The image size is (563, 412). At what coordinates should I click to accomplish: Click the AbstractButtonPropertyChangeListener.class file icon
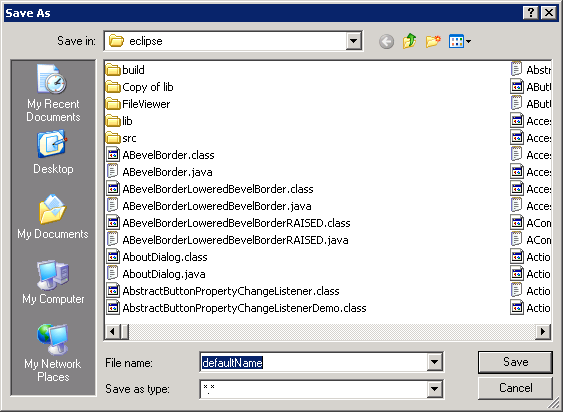(113, 291)
